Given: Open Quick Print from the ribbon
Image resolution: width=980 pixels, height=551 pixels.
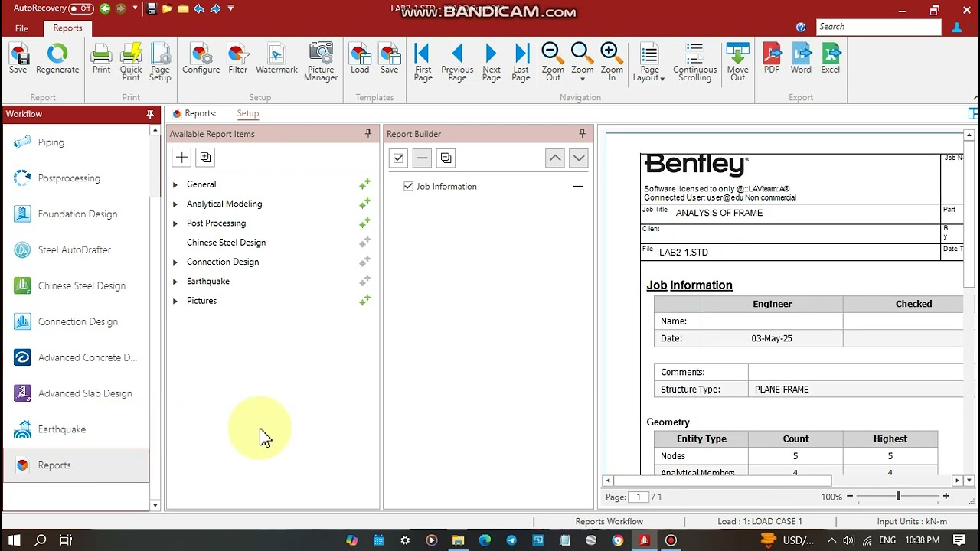Looking at the screenshot, I should (x=131, y=62).
